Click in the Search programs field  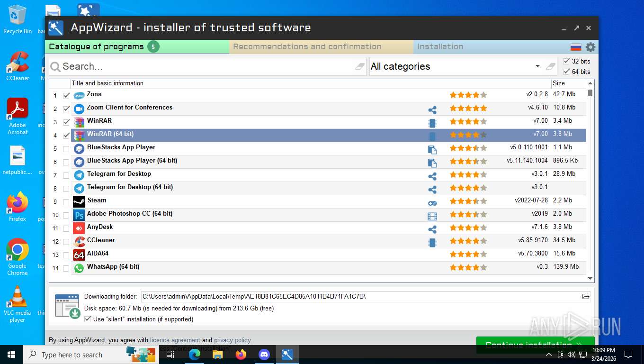click(x=207, y=66)
